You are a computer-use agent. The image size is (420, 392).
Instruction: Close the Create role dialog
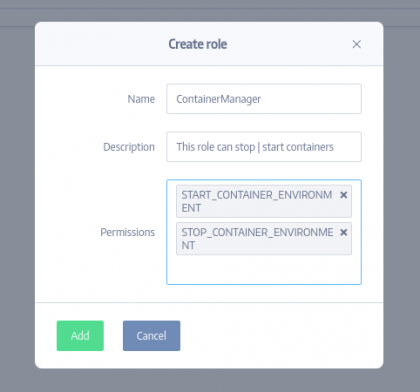point(356,44)
